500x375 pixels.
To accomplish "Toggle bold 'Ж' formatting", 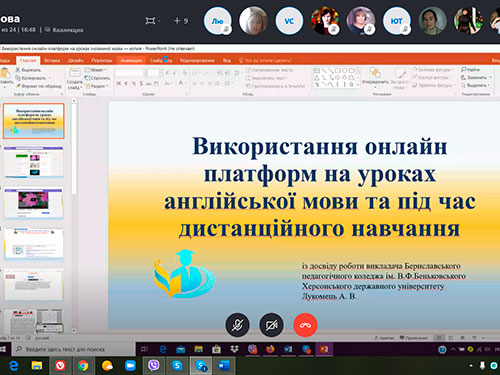I will pyautogui.click(x=119, y=83).
